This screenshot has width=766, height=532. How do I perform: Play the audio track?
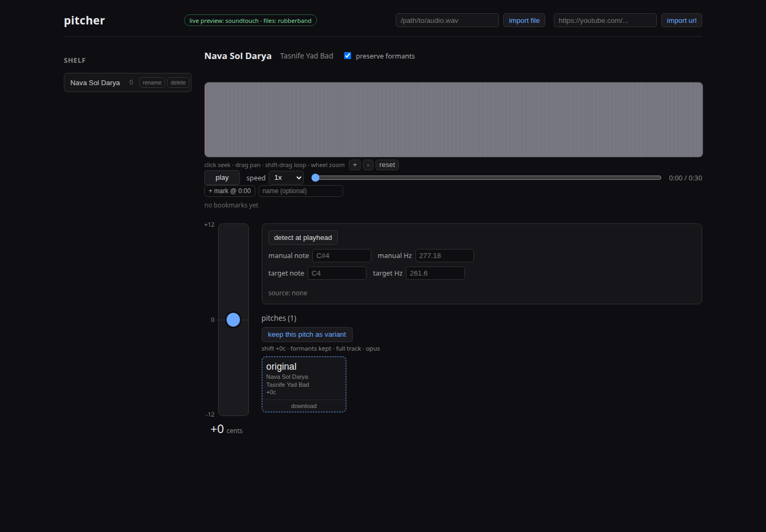[222, 178]
